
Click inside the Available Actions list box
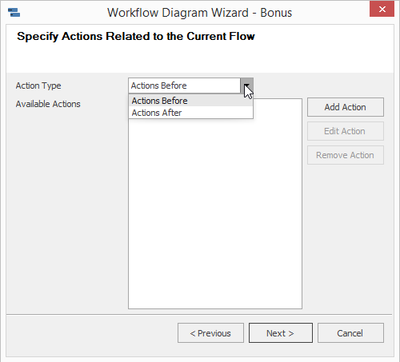tap(215, 213)
